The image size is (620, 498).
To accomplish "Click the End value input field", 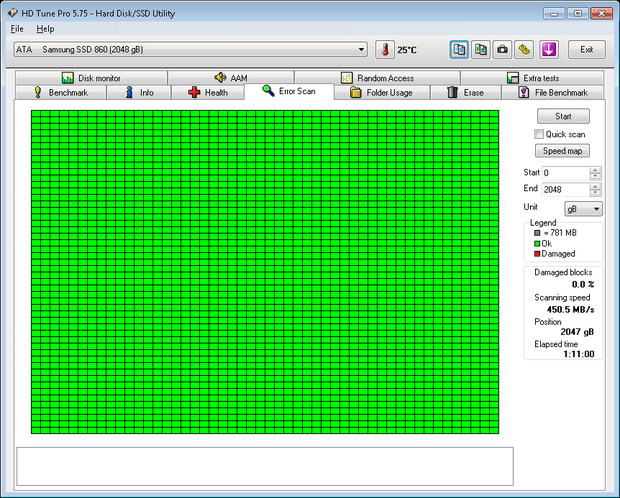I will (x=566, y=189).
